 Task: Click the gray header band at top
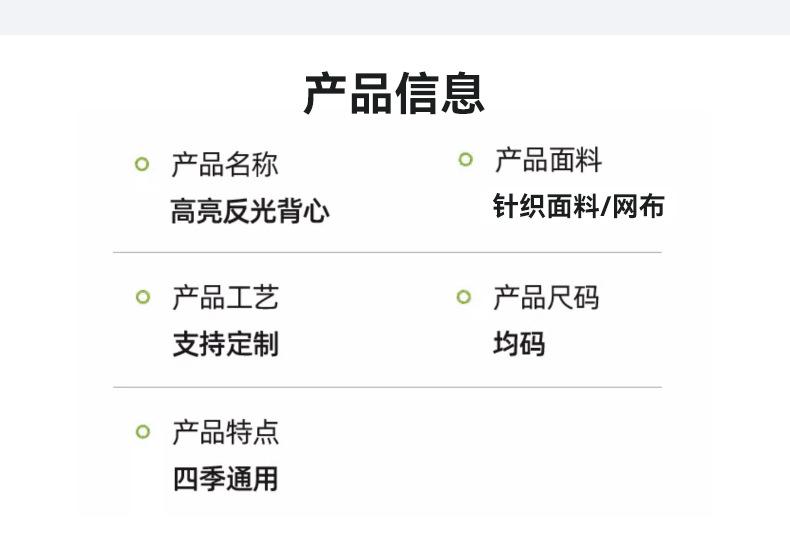395,17
